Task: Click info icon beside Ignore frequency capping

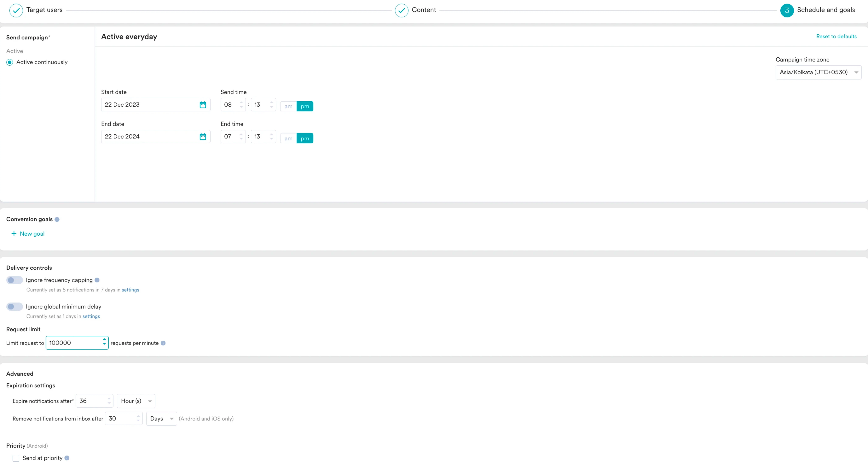Action: (97, 280)
